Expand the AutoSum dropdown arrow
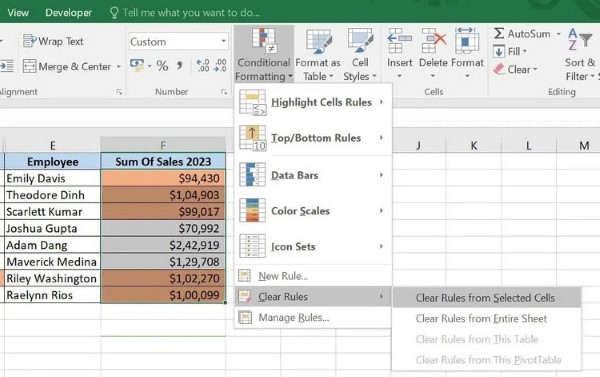Viewport: 600px width, 377px height. click(559, 34)
